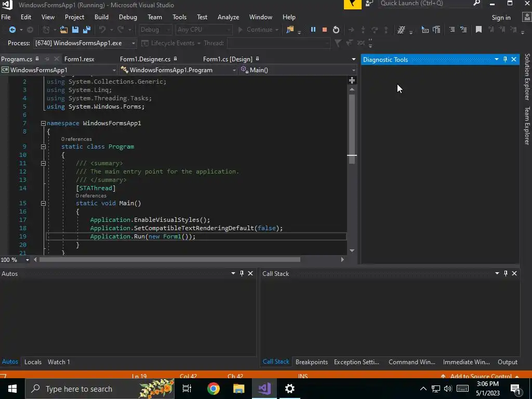The height and width of the screenshot is (399, 532).
Task: Open the Debug configuration dropdown
Action: (155, 30)
